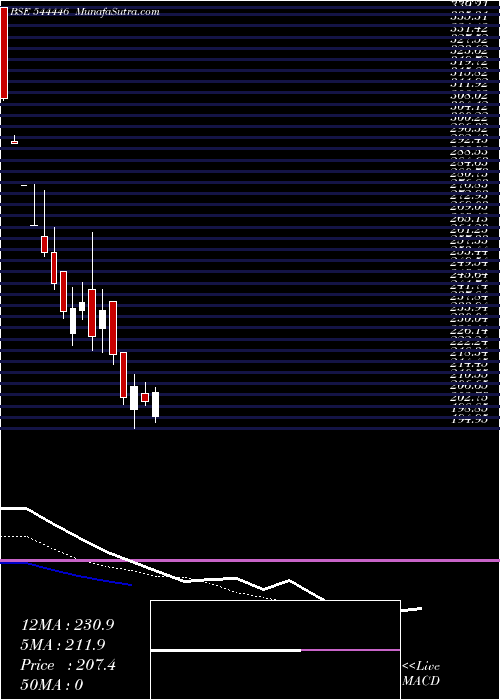Click the 226.14 price axis label
The height and width of the screenshot is (700, 500).
[469, 331]
